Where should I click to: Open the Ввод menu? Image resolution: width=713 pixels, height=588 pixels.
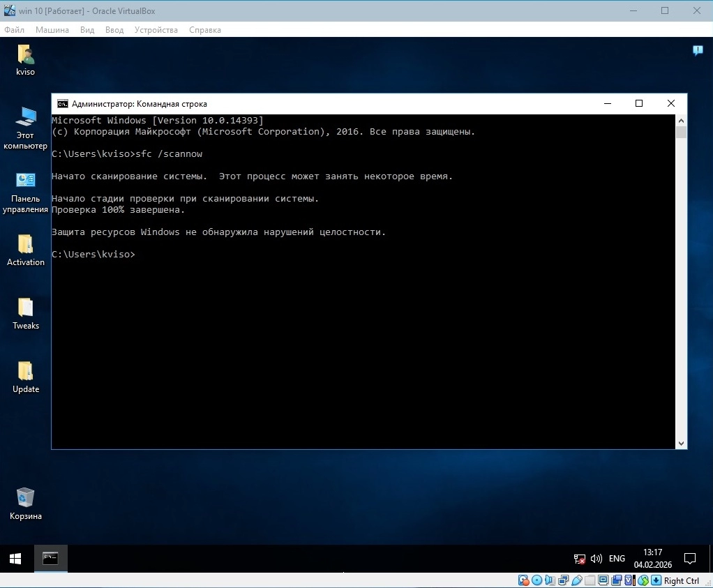coord(114,30)
